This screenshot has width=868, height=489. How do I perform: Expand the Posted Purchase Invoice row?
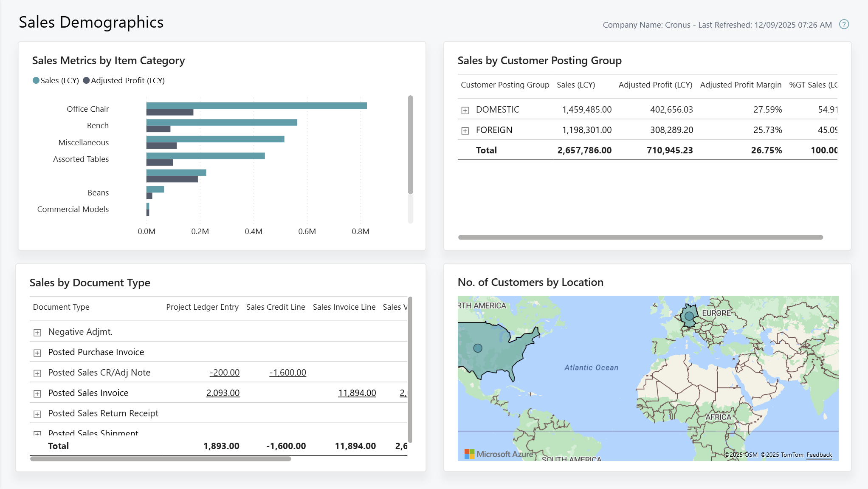click(37, 353)
